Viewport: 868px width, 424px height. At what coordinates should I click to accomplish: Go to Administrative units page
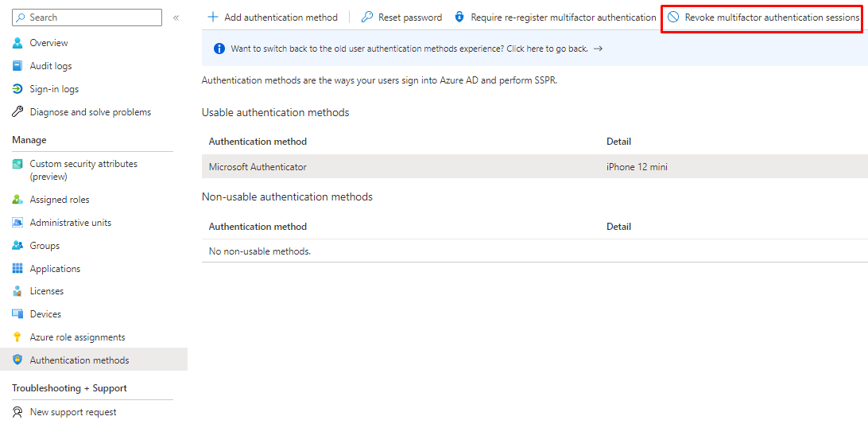point(70,223)
